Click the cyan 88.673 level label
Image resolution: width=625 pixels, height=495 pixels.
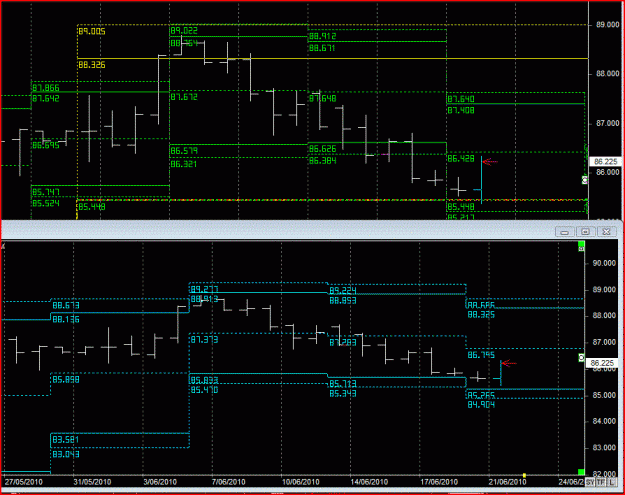[66, 305]
